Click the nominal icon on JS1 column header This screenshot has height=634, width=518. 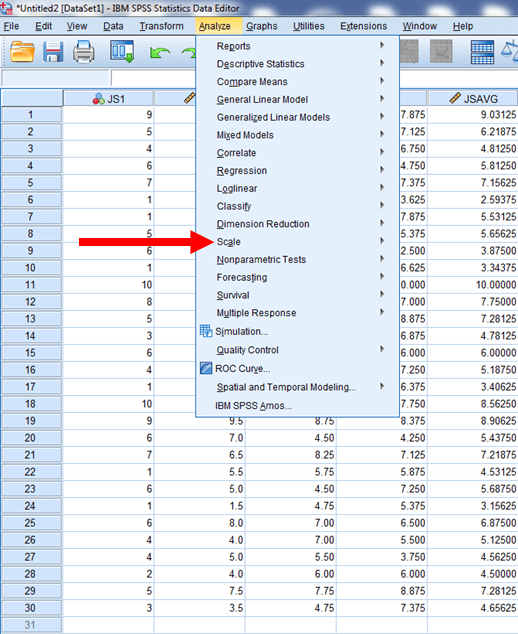98,99
